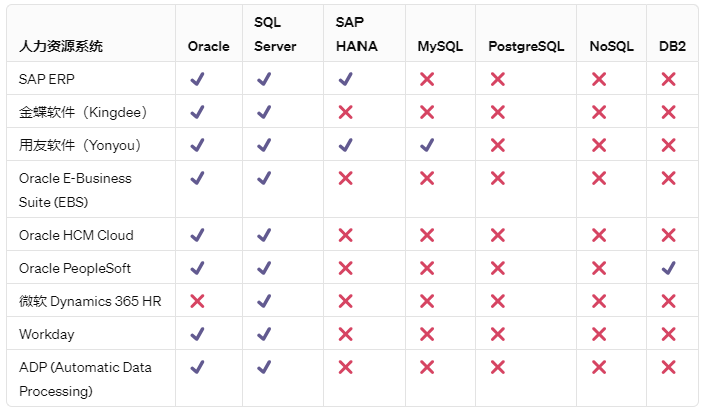The image size is (716, 412).
Task: Select the 人力资源系统 column header
Action: [x=60, y=46]
